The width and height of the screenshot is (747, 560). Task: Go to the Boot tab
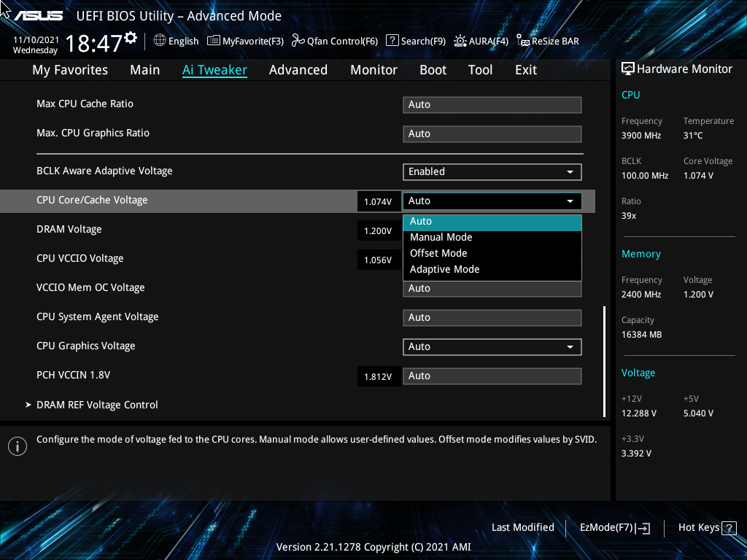pos(433,70)
